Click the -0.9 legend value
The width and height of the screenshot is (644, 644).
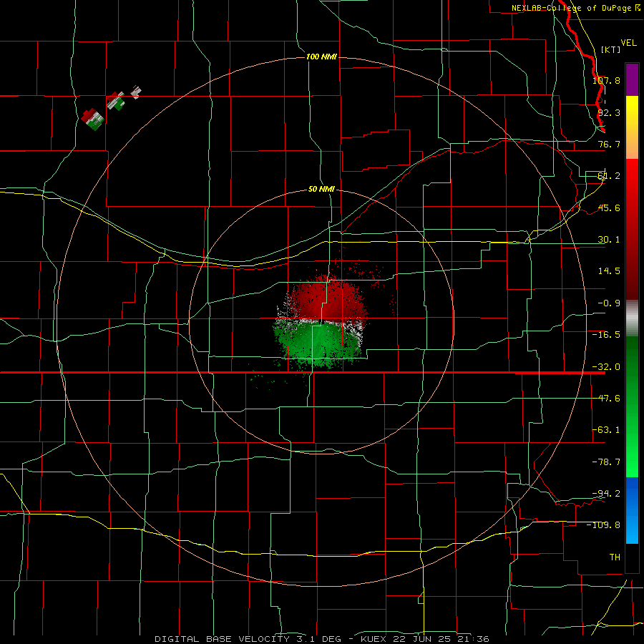609,303
